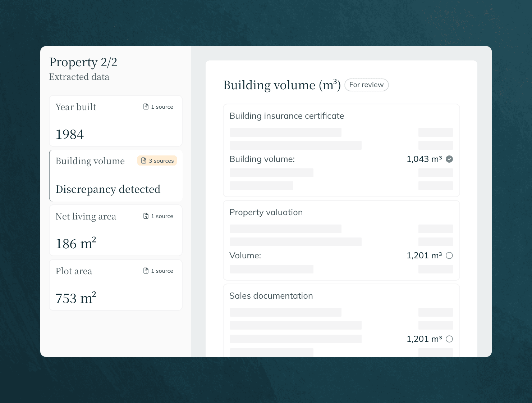Click the 1 source label in Year built
This screenshot has height=403, width=532.
[162, 107]
